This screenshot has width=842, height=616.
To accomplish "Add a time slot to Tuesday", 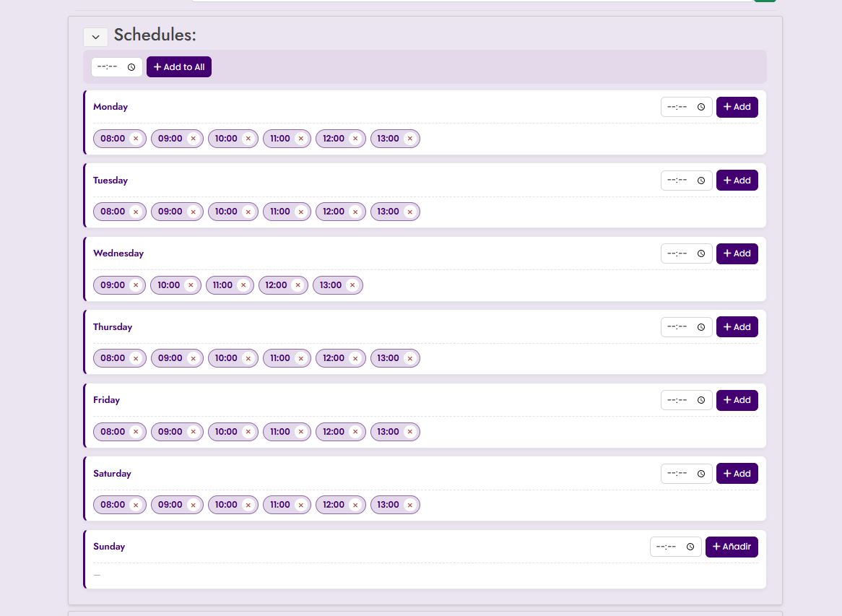I will 737,181.
